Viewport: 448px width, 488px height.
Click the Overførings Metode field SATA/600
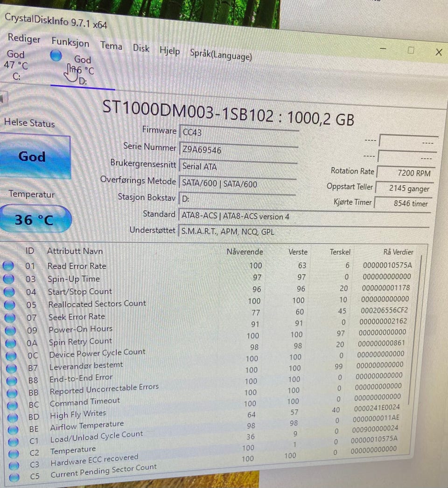tap(237, 184)
